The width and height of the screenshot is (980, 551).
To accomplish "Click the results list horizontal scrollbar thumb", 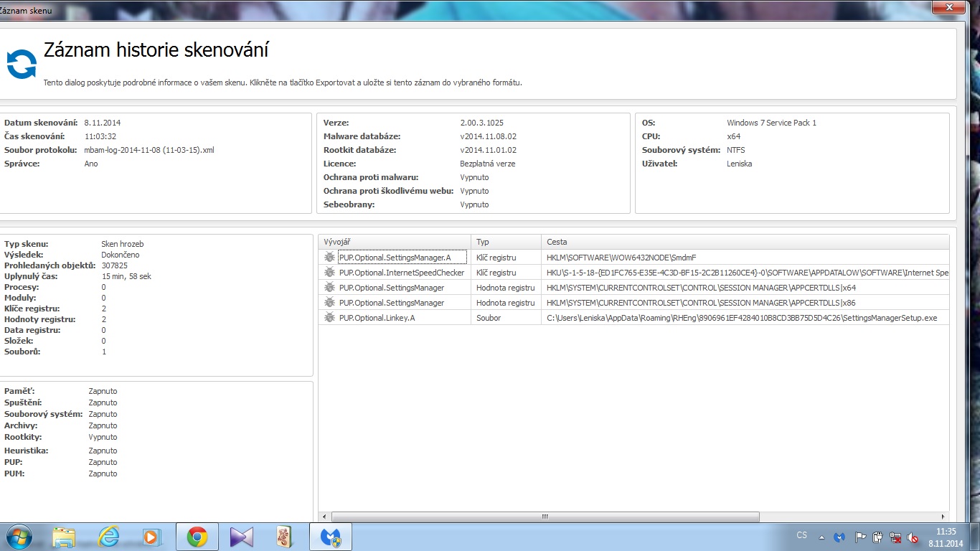I will pyautogui.click(x=545, y=517).
